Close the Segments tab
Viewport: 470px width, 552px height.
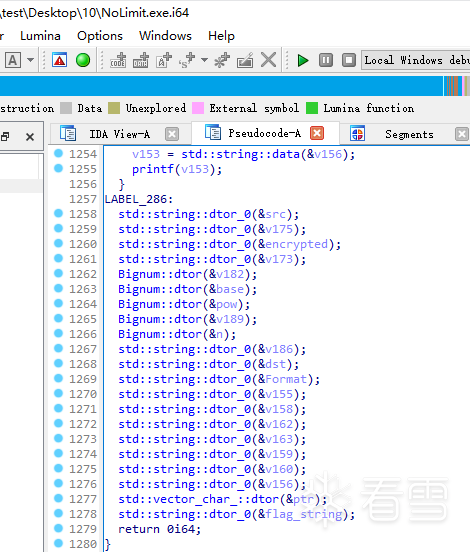click(462, 134)
